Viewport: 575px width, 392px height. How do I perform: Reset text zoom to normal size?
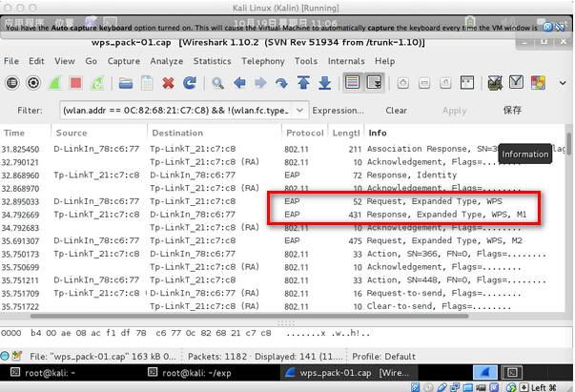tap(445, 83)
